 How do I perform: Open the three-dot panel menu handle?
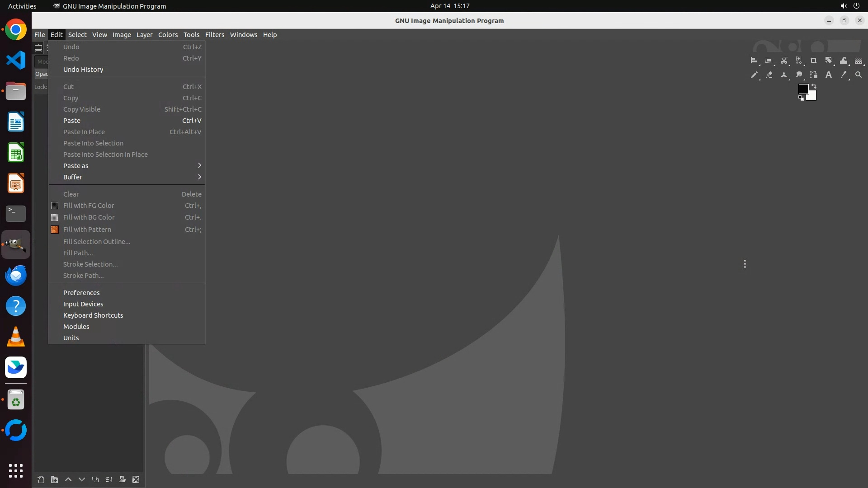[x=745, y=264]
